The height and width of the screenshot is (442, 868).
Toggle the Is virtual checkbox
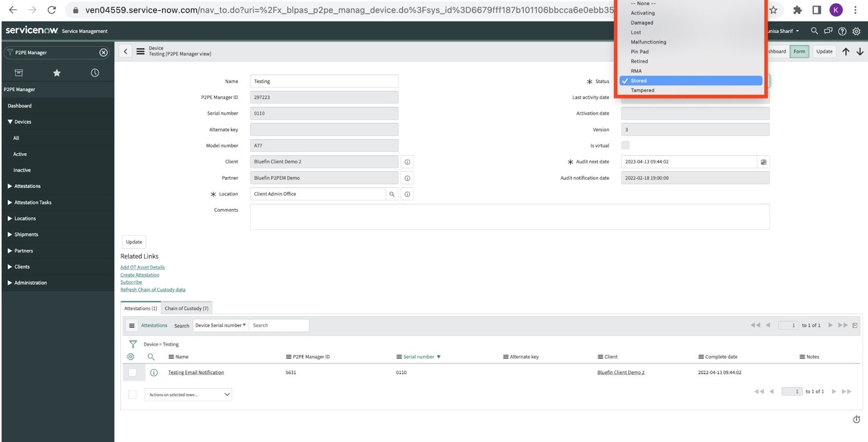pos(626,146)
